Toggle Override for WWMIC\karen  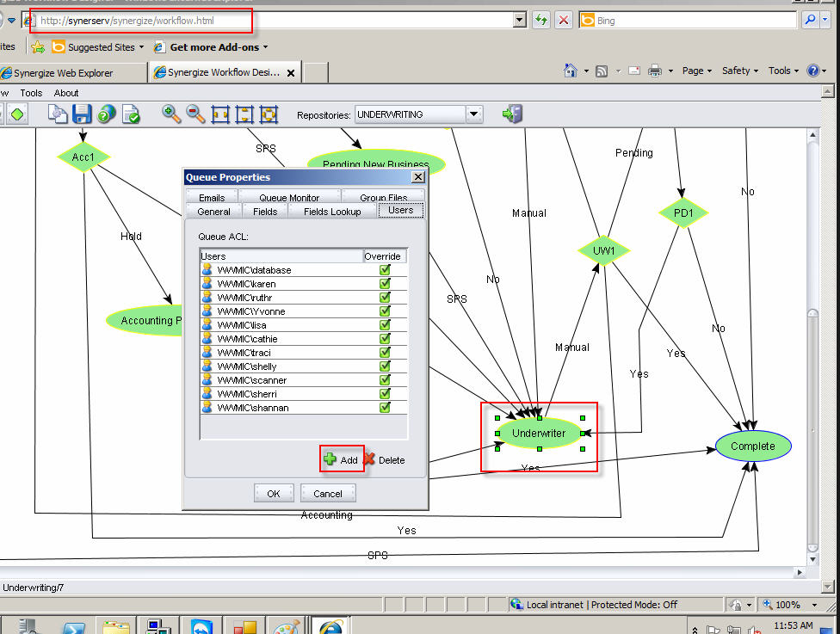click(385, 284)
